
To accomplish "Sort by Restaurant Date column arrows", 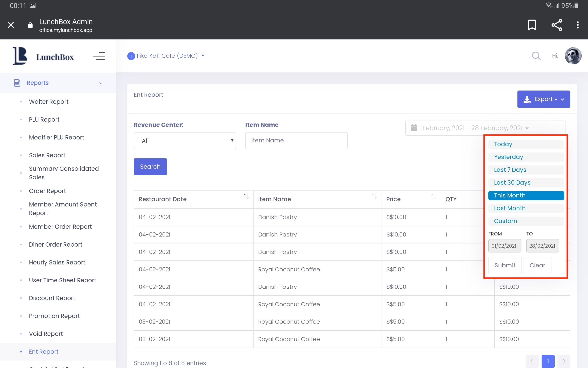I will click(246, 196).
